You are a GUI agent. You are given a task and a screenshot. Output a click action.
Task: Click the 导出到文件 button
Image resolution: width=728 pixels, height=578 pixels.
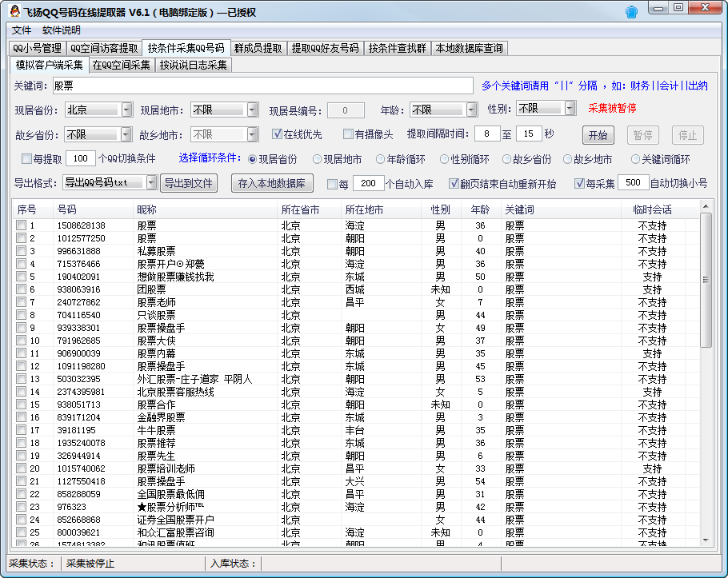pyautogui.click(x=189, y=183)
